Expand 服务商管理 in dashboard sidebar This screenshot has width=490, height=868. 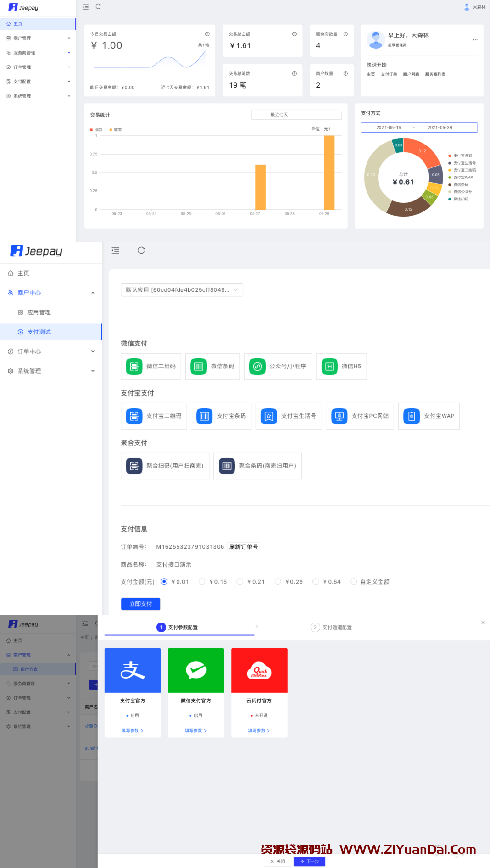[38, 53]
